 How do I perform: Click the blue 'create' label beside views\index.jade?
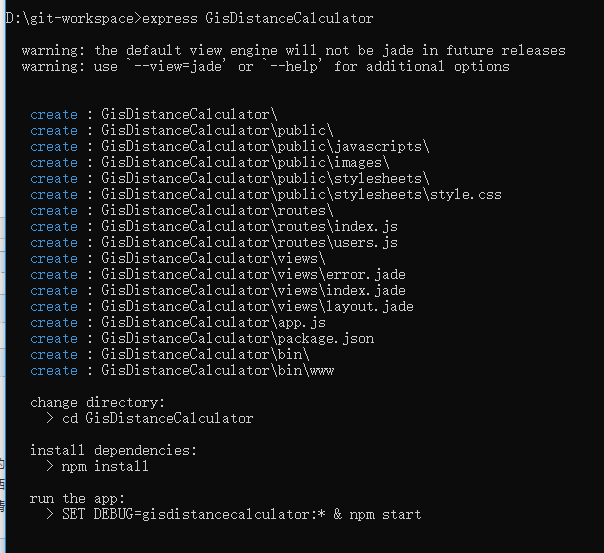tap(54, 291)
